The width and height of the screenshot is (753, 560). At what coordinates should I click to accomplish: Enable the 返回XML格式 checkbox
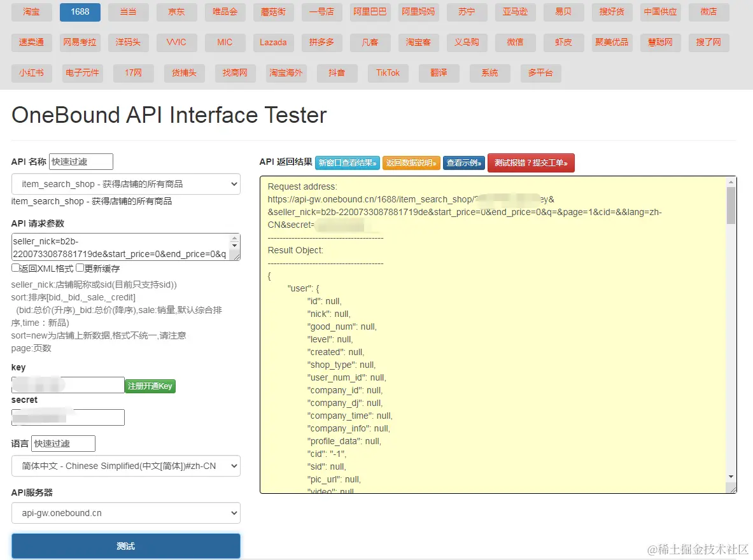click(x=15, y=268)
